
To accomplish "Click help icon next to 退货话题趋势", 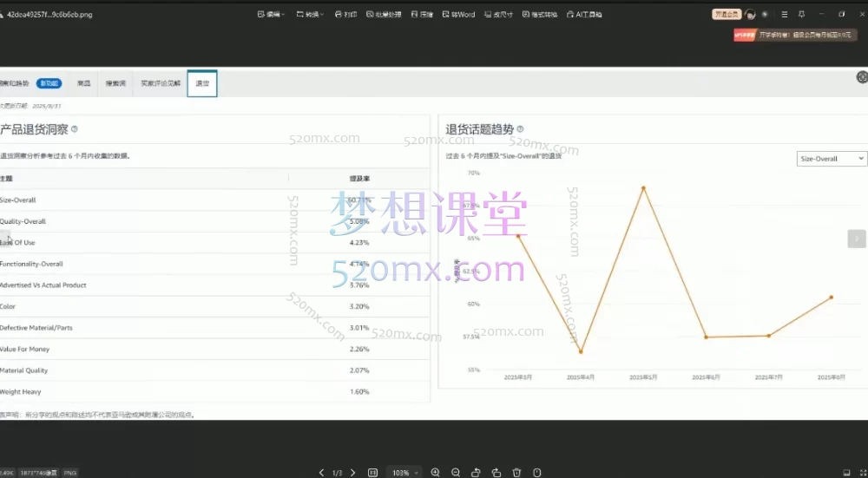I will click(520, 129).
